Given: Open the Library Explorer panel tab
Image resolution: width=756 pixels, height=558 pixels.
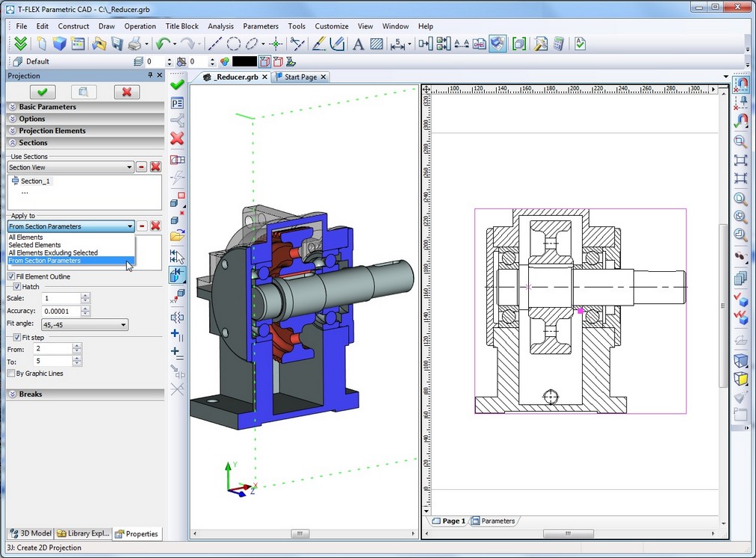Looking at the screenshot, I should point(84,533).
